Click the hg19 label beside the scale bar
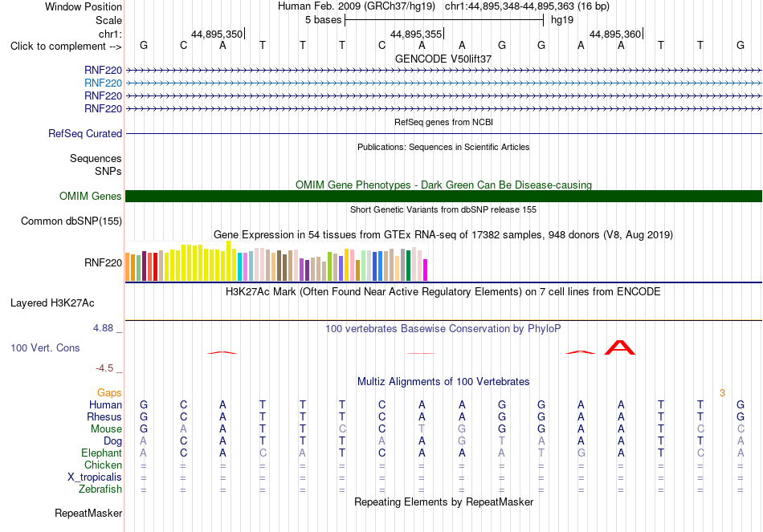The width and height of the screenshot is (763, 532). (x=562, y=20)
